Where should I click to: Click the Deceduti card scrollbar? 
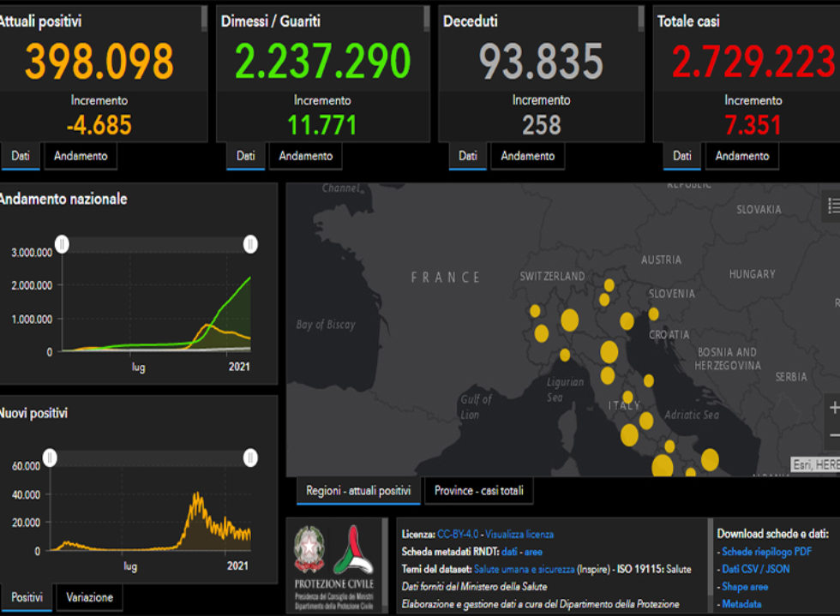(641, 18)
